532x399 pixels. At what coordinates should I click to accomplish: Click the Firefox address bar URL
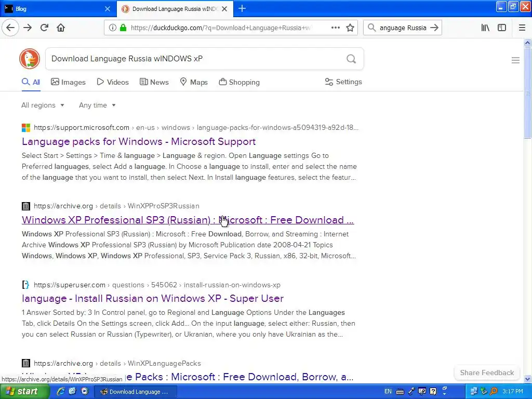pos(220,28)
